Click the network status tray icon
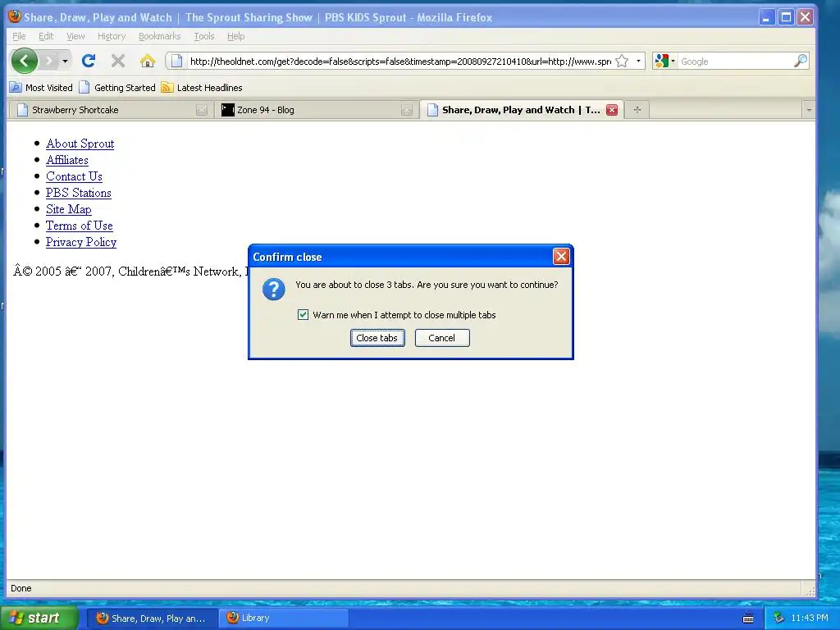This screenshot has height=630, width=840. coord(778,618)
